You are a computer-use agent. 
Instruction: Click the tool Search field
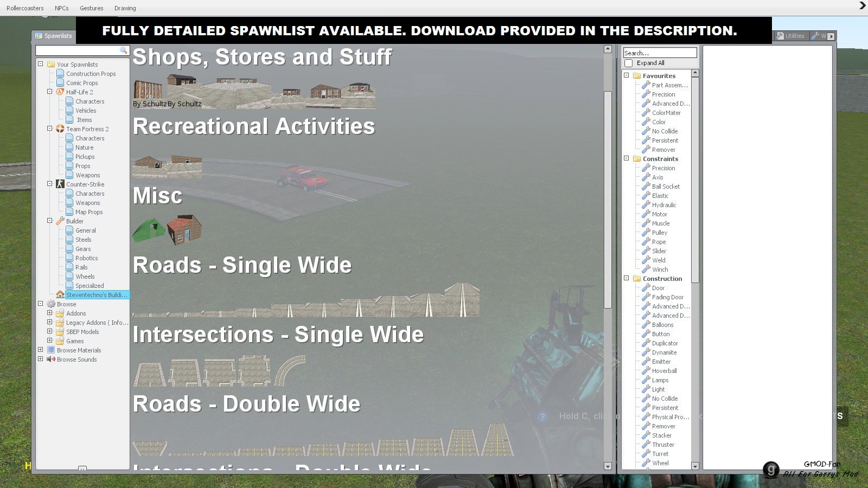[x=660, y=53]
